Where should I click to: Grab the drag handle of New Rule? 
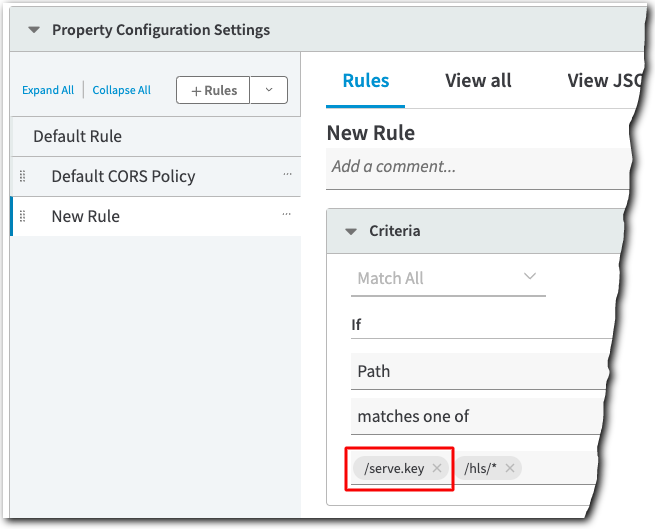(x=23, y=216)
